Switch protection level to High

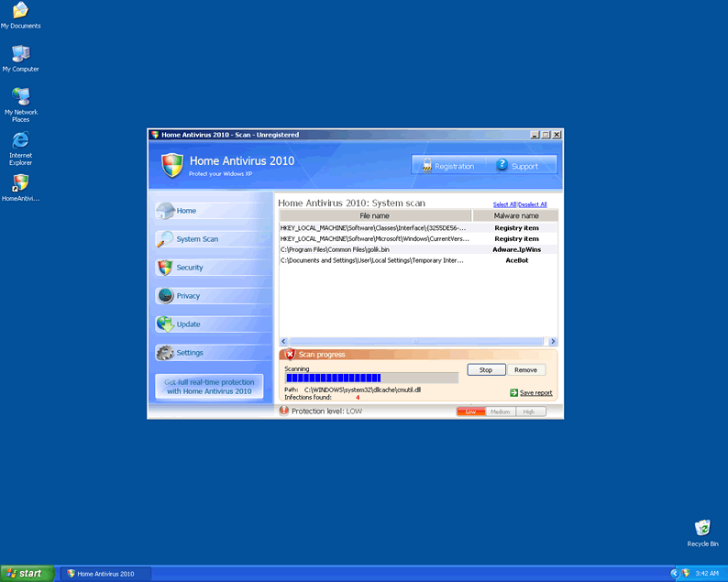(x=529, y=412)
